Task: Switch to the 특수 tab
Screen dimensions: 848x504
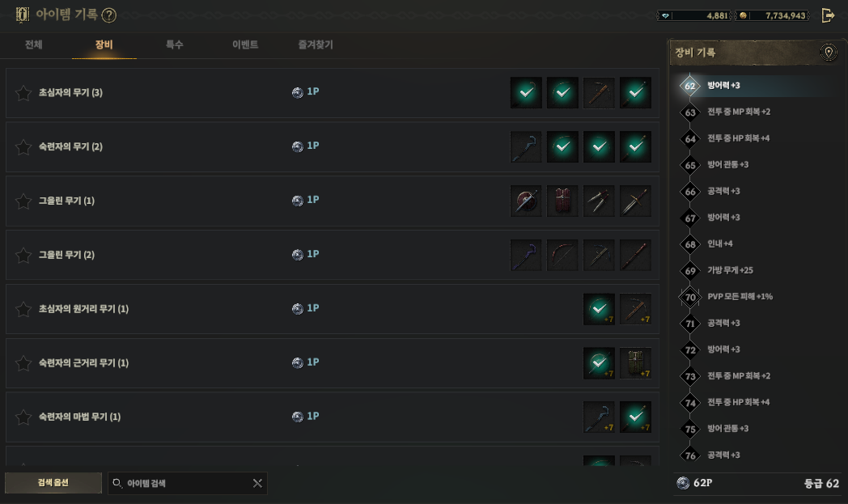Action: point(175,44)
